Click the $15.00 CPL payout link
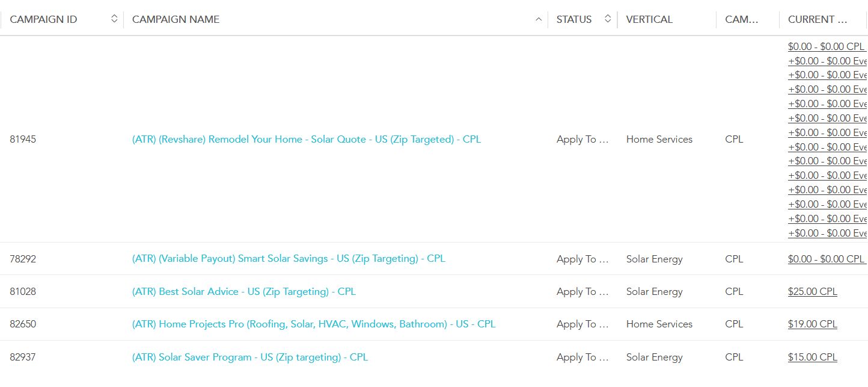The width and height of the screenshot is (868, 387). 812,357
